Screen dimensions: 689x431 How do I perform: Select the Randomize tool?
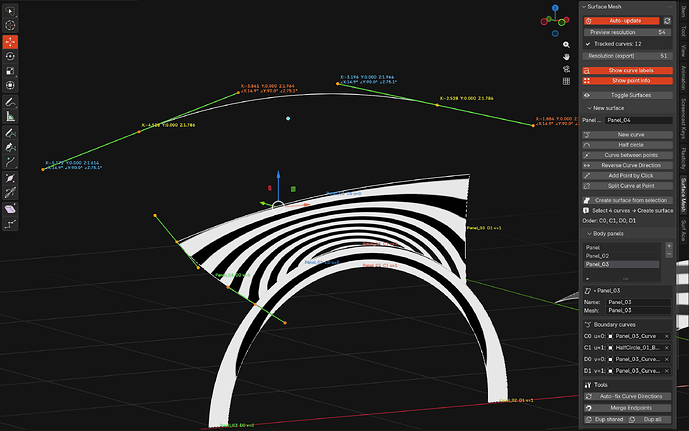10,224
